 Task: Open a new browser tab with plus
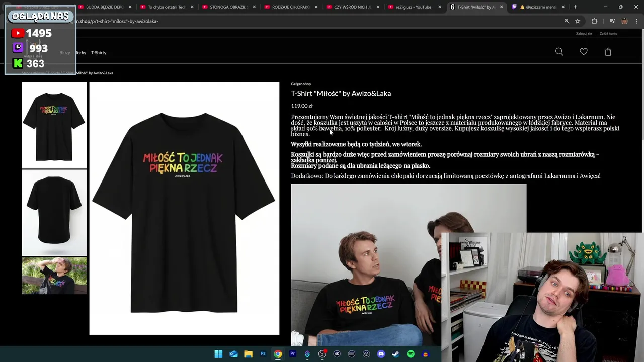(575, 7)
